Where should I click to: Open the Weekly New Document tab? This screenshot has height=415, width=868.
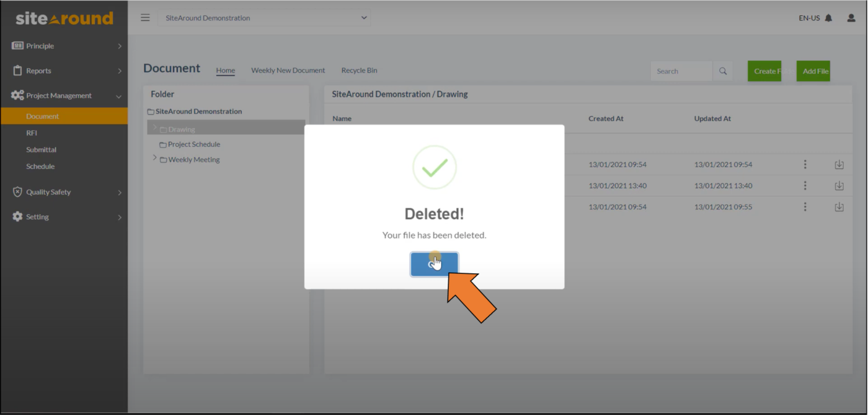[x=288, y=70]
